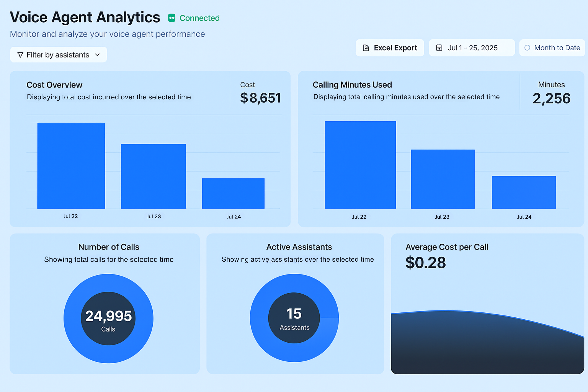Click the 15 Assistants donut center
Image resolution: width=588 pixels, height=392 pixels.
click(x=294, y=318)
